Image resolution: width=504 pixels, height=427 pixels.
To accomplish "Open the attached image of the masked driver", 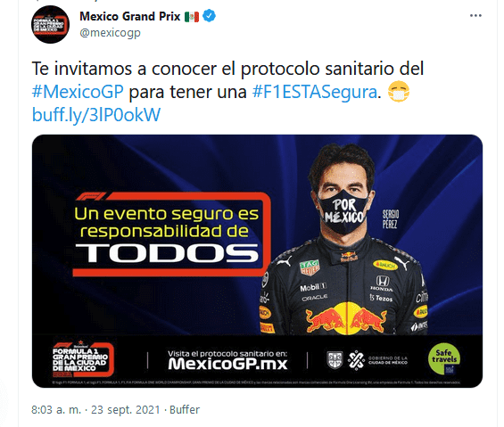I will [x=257, y=261].
